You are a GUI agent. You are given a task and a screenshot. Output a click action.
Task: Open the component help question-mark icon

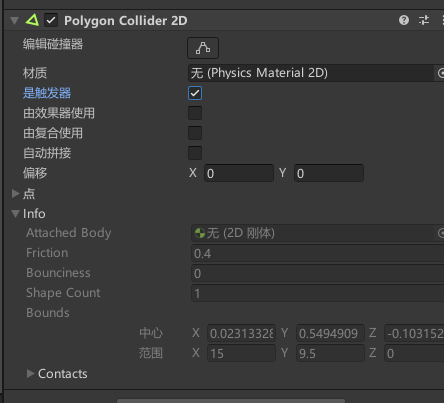(x=404, y=20)
